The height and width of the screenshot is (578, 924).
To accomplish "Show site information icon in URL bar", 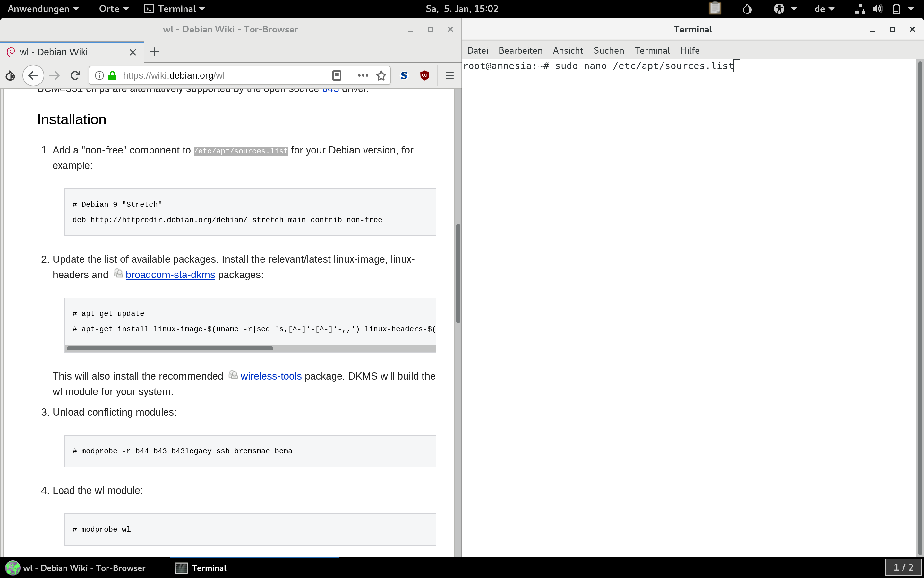I will coord(99,76).
